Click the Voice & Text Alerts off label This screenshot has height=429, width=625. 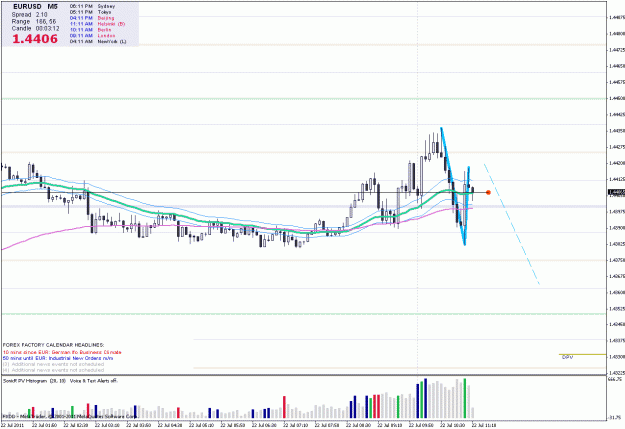tap(94, 381)
